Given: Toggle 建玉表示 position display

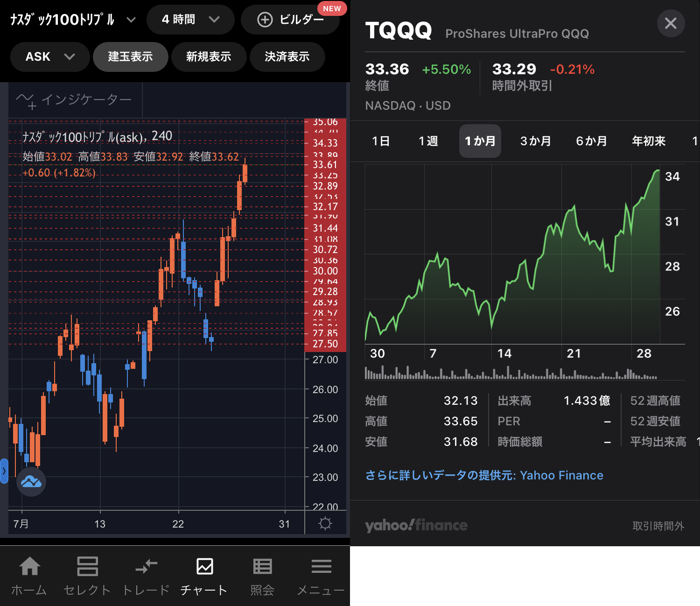Looking at the screenshot, I should [x=130, y=56].
